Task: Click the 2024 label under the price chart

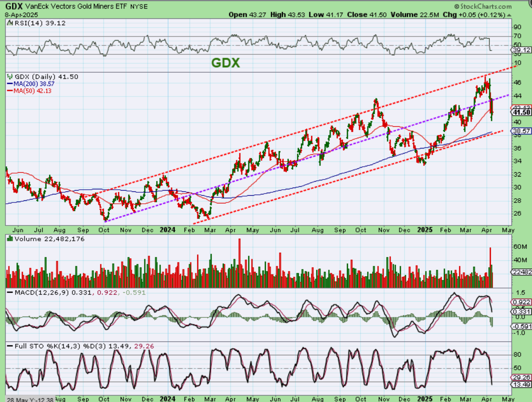Action: coord(167,230)
